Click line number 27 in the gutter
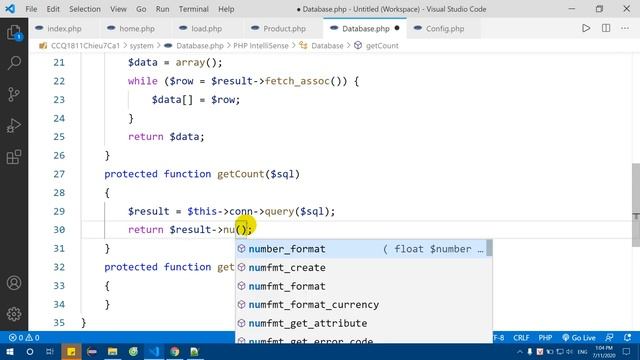The width and height of the screenshot is (640, 360). pos(59,174)
